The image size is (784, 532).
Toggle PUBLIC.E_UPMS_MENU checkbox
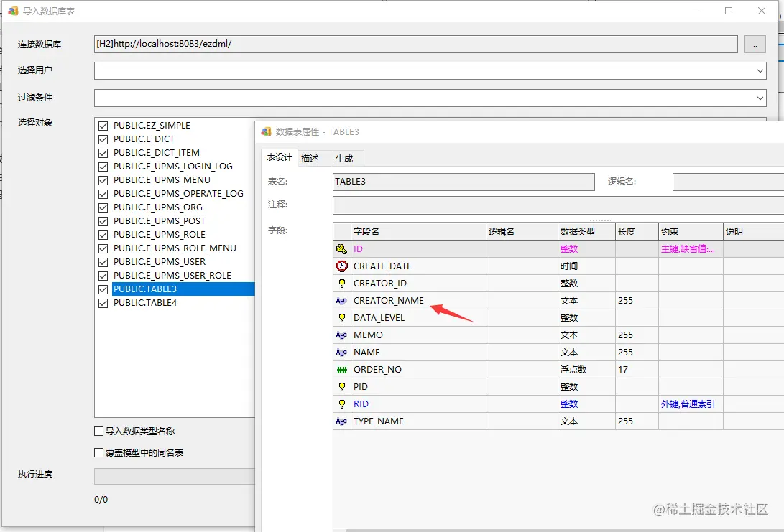[103, 180]
